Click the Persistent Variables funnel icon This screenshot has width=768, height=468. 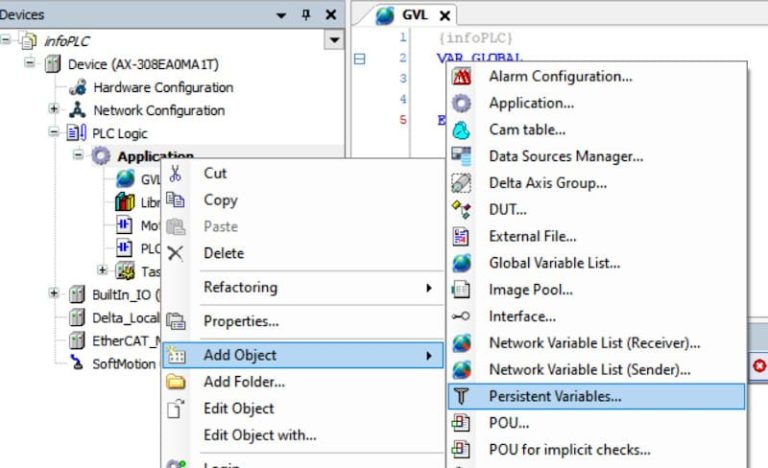click(461, 396)
